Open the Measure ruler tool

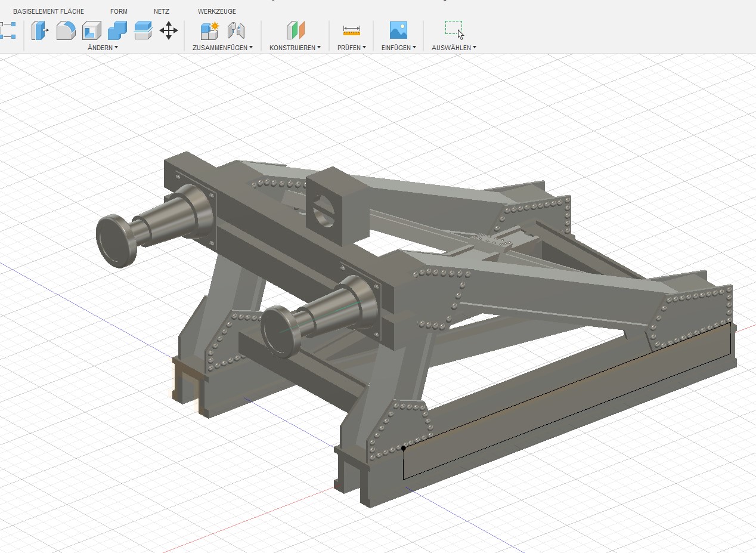(352, 30)
